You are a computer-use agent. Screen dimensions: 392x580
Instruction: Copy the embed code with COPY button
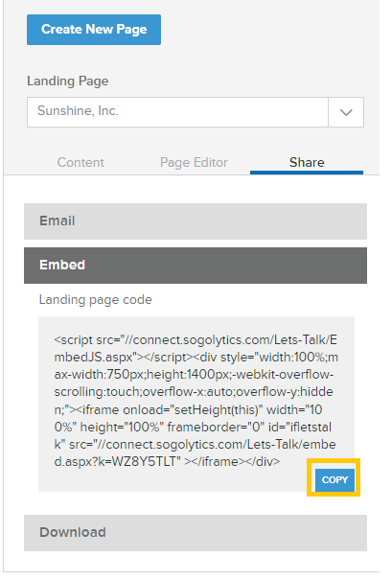coord(334,479)
